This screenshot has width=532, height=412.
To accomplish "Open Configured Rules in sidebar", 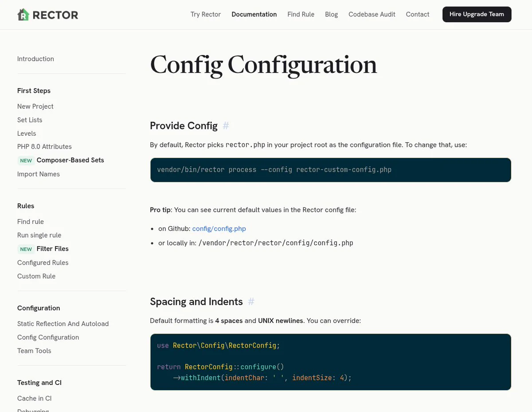I will [x=43, y=263].
